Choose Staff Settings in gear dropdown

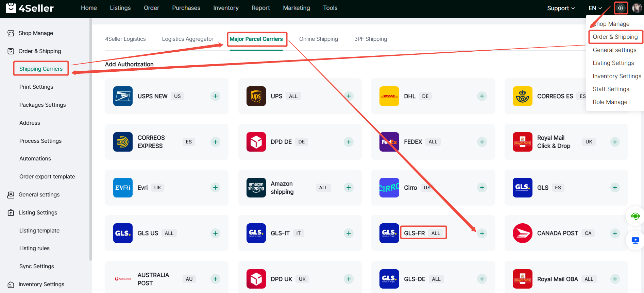tap(611, 89)
